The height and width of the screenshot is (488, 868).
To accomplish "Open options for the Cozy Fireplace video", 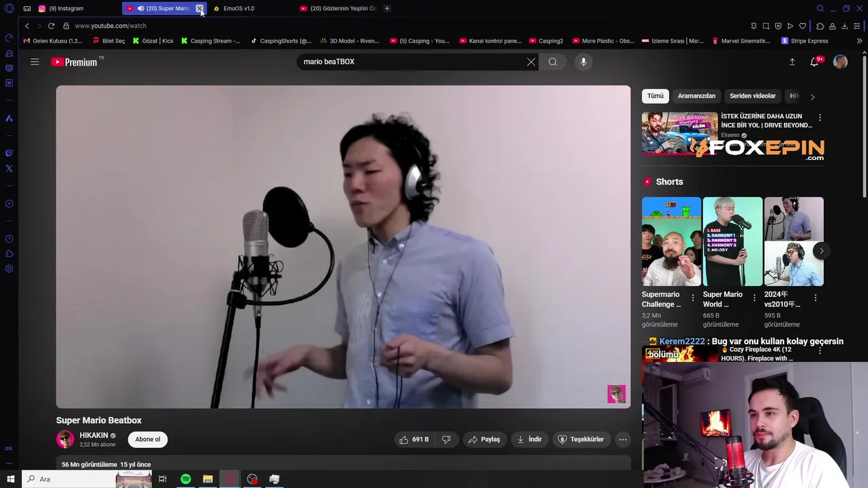I will 820,350.
